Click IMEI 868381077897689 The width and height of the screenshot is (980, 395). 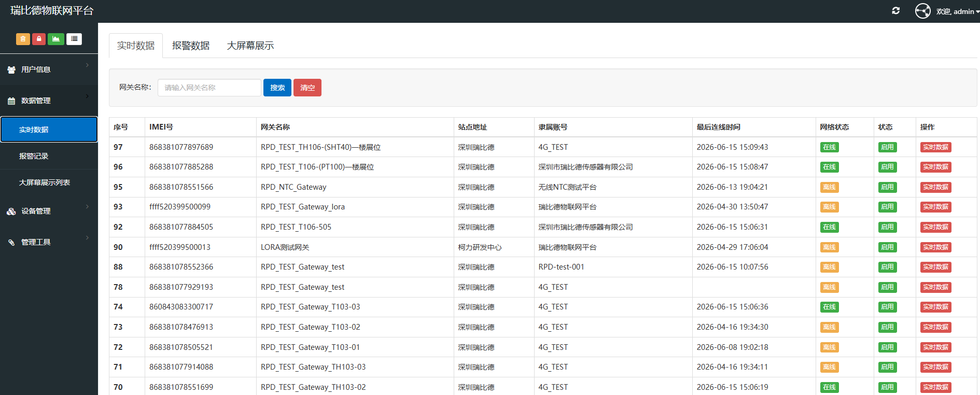181,147
